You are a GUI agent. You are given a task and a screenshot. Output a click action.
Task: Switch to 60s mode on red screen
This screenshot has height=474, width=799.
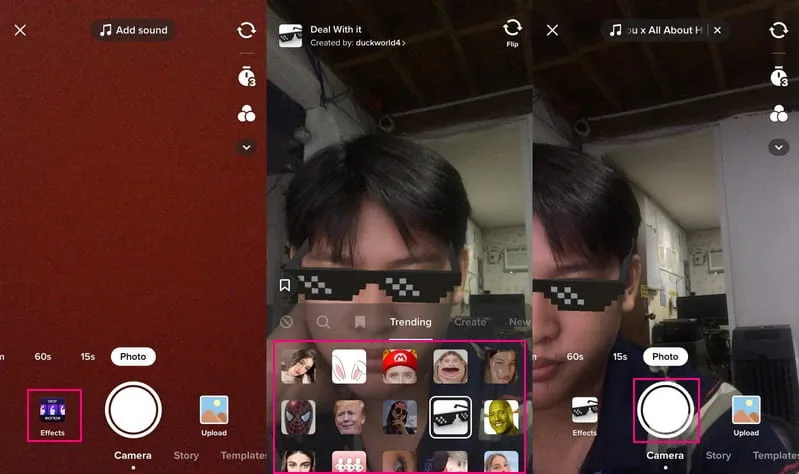point(43,356)
